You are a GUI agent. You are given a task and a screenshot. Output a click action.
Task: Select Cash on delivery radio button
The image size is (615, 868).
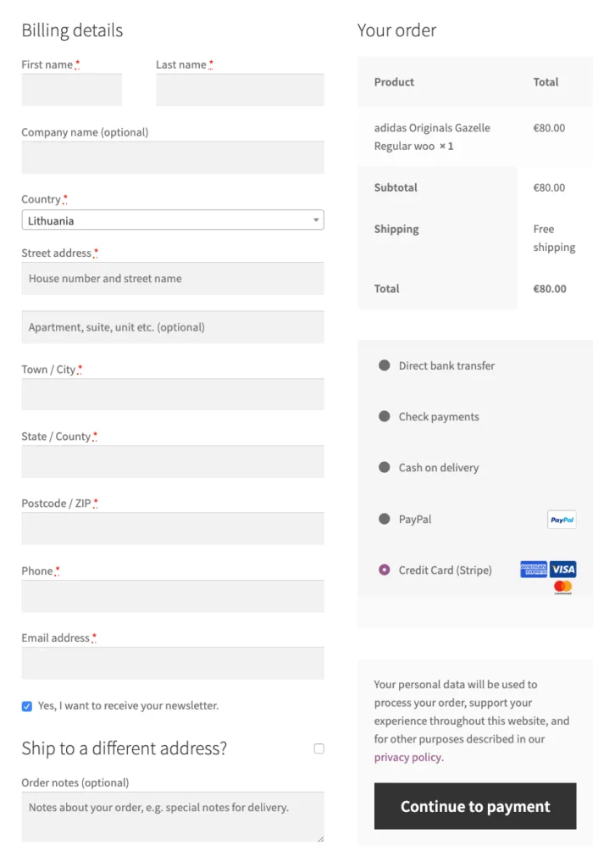tap(385, 467)
